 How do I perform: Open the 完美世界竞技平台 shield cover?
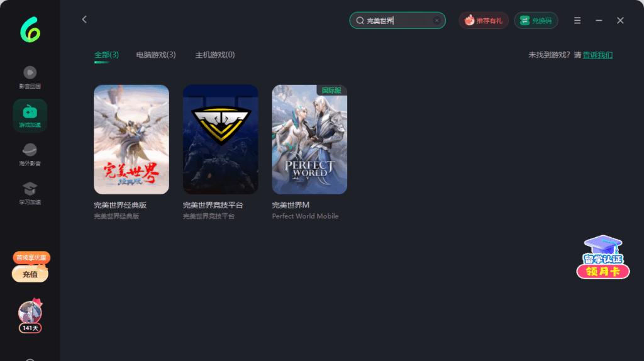point(221,140)
